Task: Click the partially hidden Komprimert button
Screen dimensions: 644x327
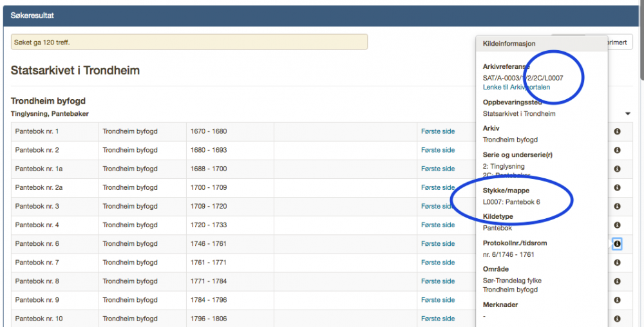Action: pyautogui.click(x=620, y=43)
